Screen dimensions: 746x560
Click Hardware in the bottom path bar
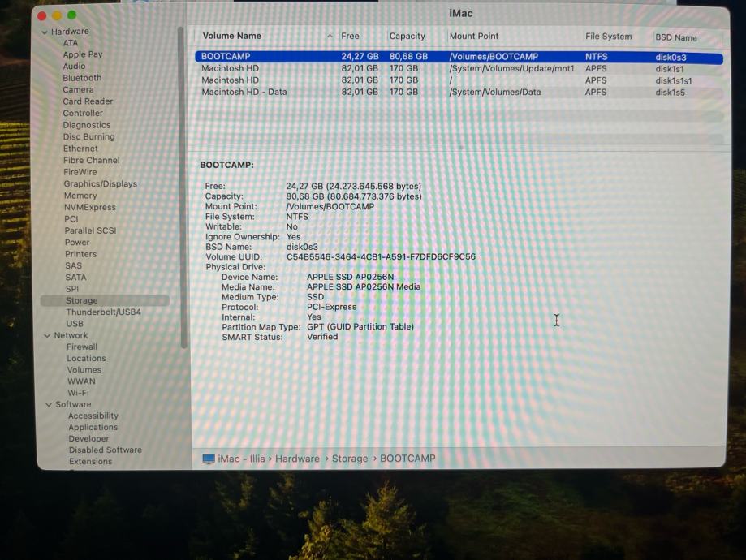[297, 459]
